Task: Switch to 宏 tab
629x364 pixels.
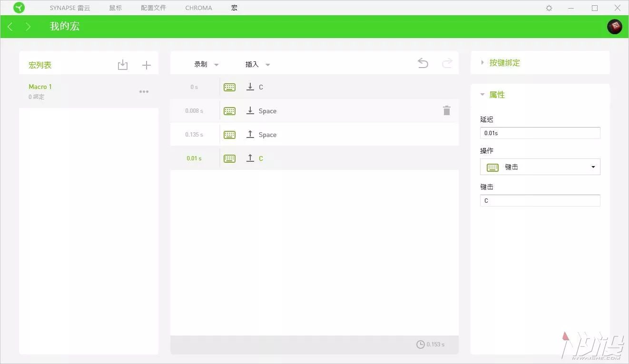Action: (x=234, y=8)
